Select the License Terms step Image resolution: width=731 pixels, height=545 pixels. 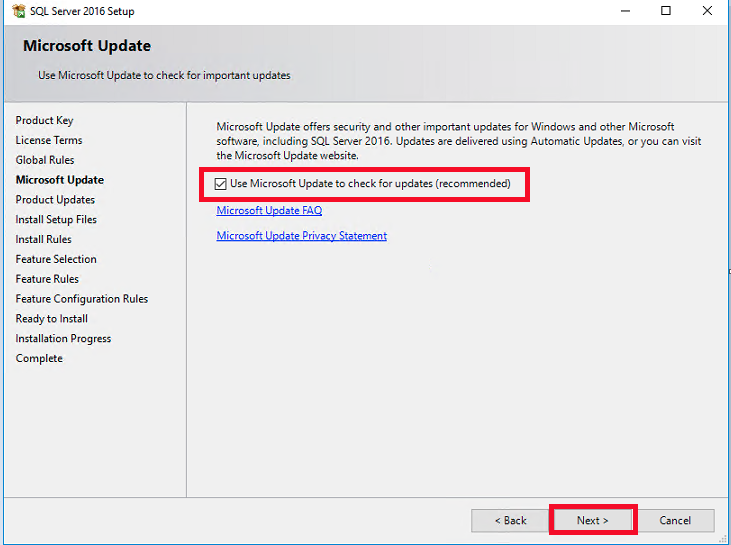49,141
